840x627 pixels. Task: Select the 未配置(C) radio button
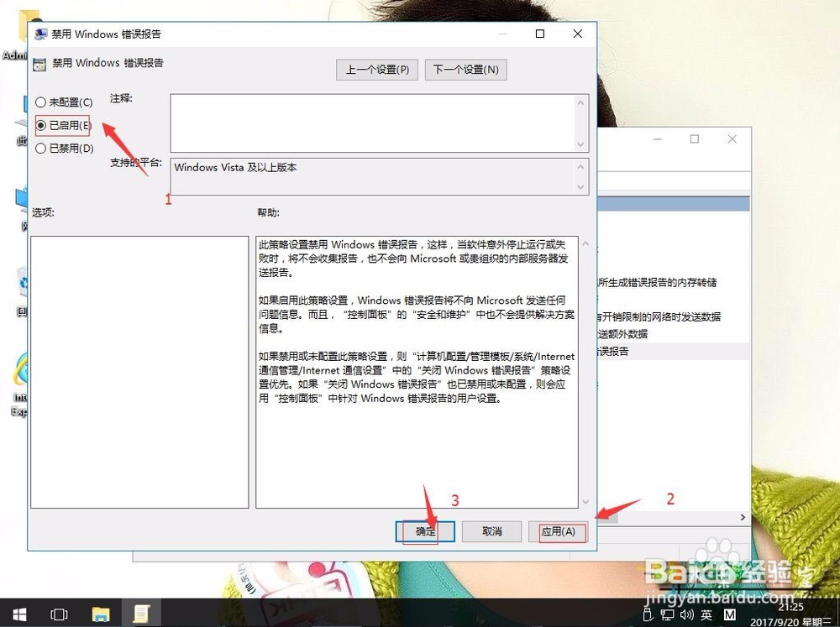coord(40,102)
